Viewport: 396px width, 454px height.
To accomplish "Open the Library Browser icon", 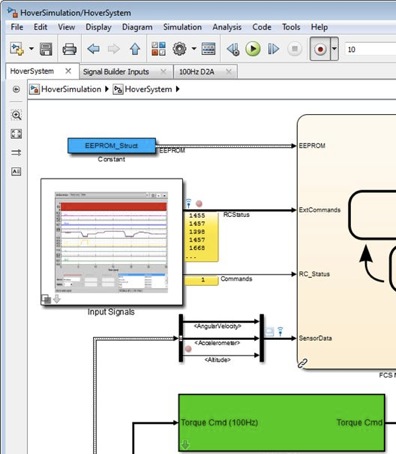I will point(159,49).
